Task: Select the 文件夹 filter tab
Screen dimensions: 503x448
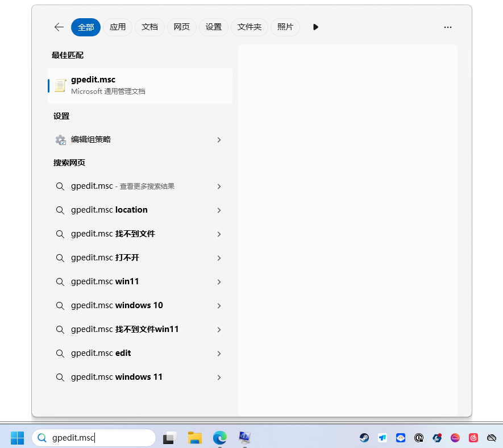Action: 250,27
